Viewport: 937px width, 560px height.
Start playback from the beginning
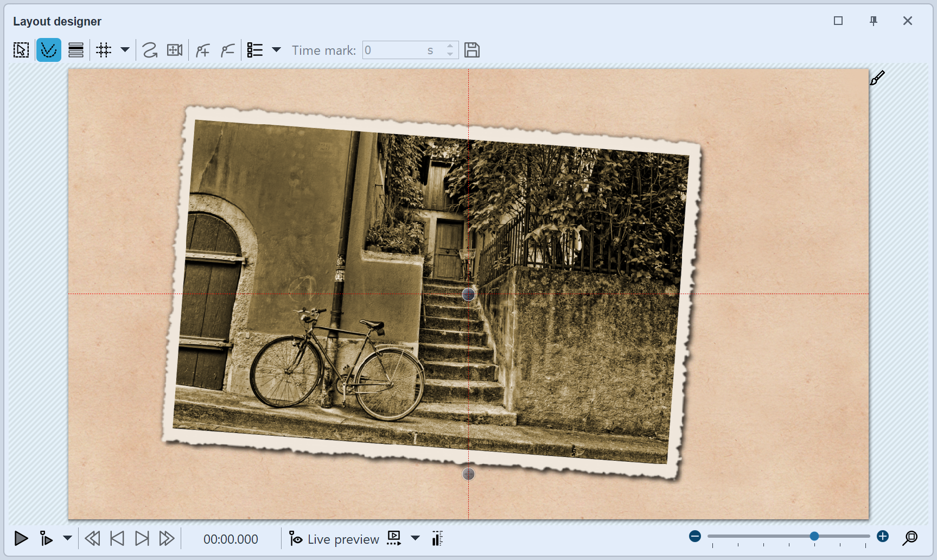pyautogui.click(x=21, y=539)
